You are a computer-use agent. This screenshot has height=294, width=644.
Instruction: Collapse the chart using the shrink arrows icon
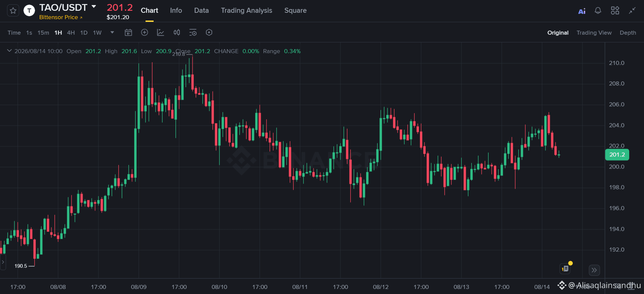coord(632,10)
